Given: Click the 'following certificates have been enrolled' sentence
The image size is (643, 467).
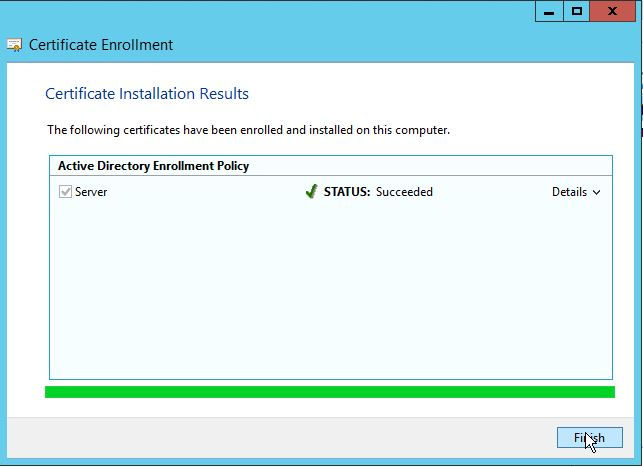Looking at the screenshot, I should pyautogui.click(x=249, y=130).
